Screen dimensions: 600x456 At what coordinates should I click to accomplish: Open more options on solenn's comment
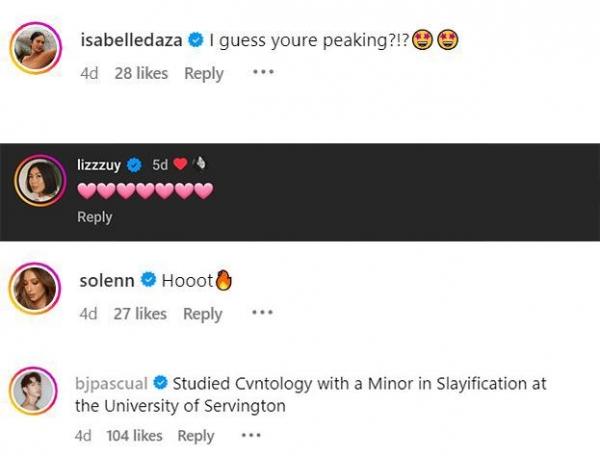click(x=262, y=314)
